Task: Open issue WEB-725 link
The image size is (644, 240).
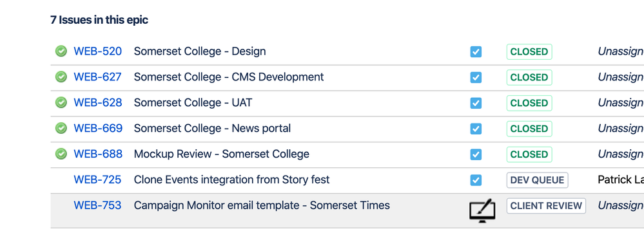Action: (97, 180)
